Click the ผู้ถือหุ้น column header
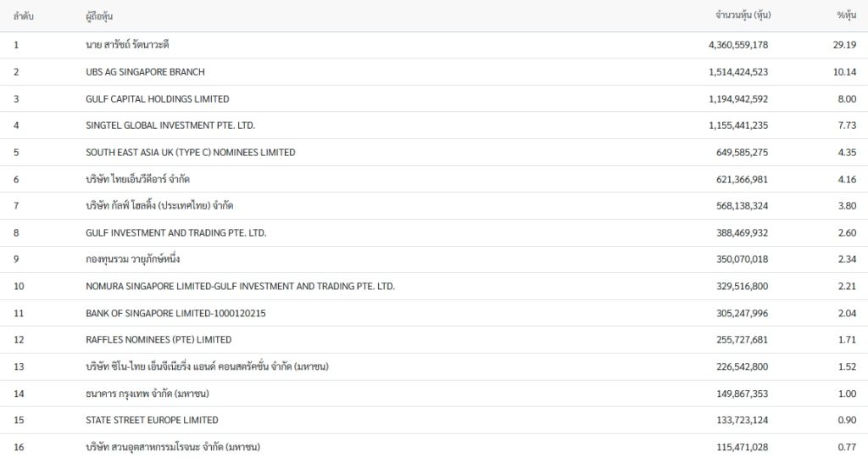868x458 pixels. 99,16
